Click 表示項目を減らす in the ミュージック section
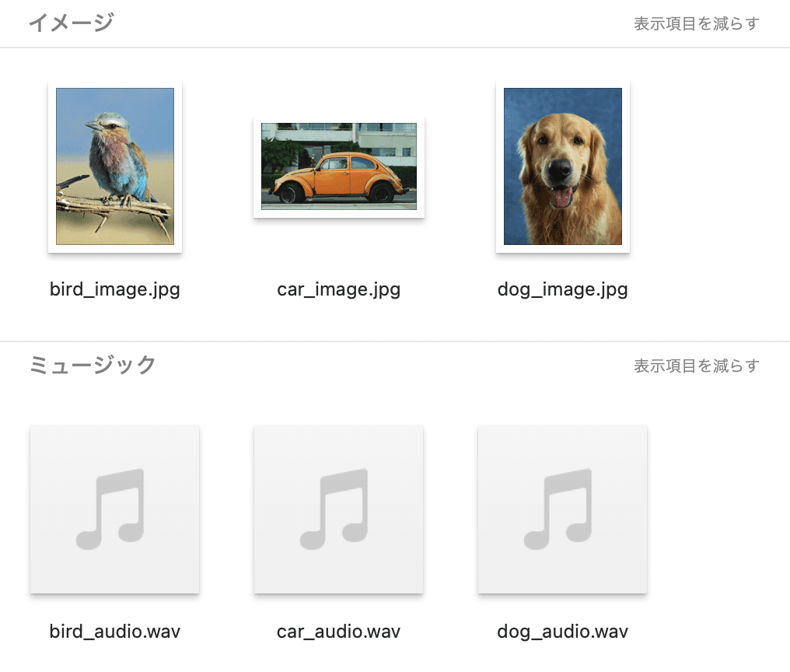Viewport: 790px width, 672px height. click(696, 366)
